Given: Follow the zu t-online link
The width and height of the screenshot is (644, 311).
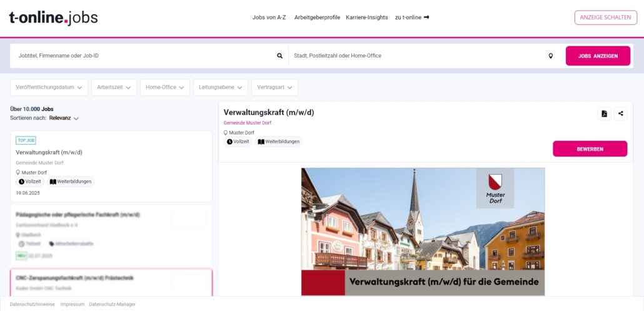Looking at the screenshot, I should 412,18.
